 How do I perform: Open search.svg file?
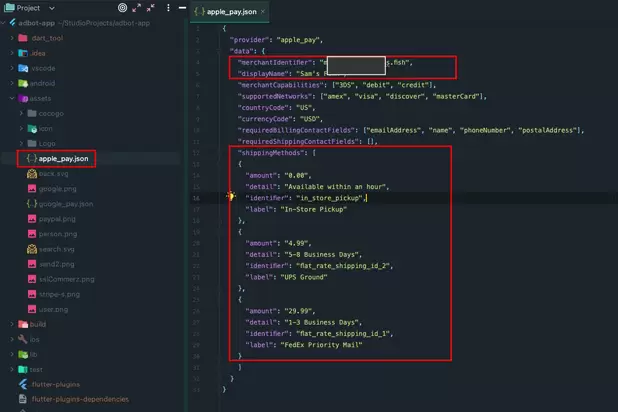coord(56,249)
